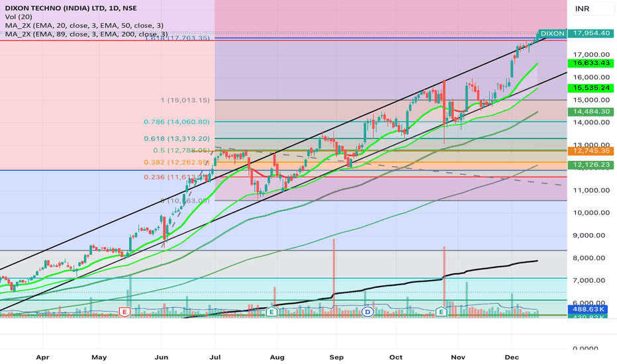Click the 16,633.43 green price label

pos(591,63)
